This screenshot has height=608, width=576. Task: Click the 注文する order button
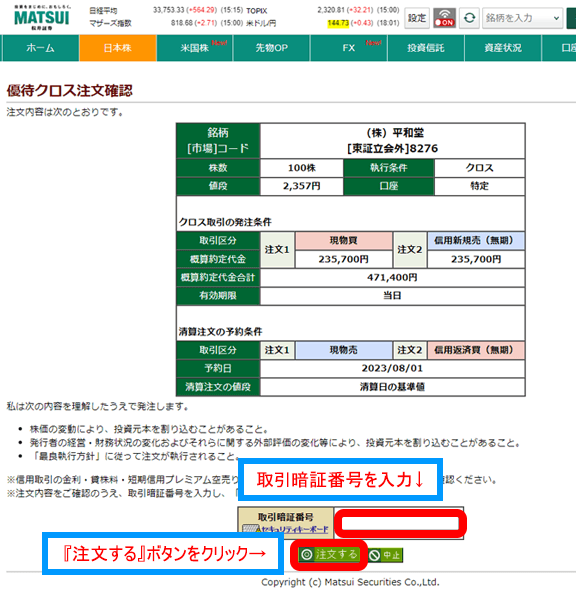(x=329, y=555)
